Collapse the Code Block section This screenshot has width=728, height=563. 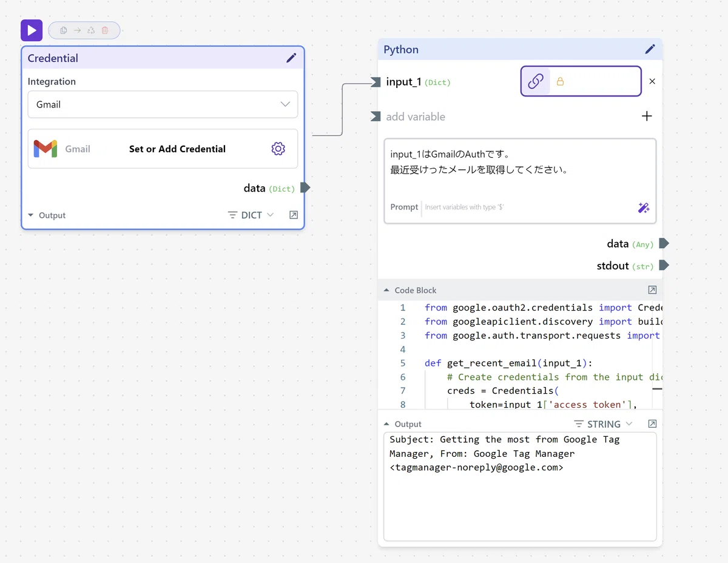(x=386, y=290)
